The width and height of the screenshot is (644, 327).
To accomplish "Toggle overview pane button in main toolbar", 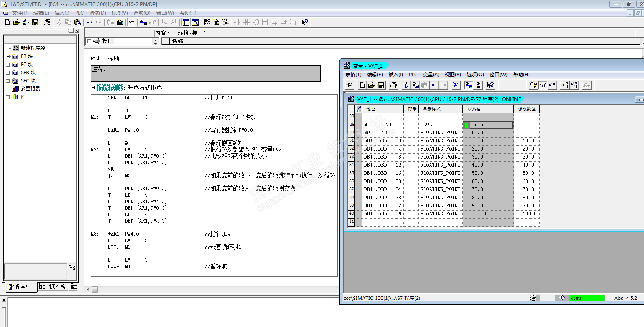I will point(186,22).
